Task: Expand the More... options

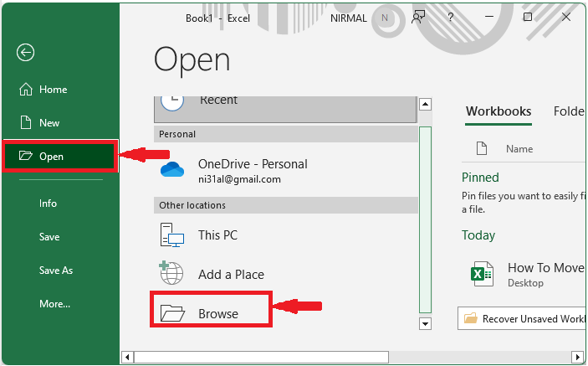Action: 54,304
